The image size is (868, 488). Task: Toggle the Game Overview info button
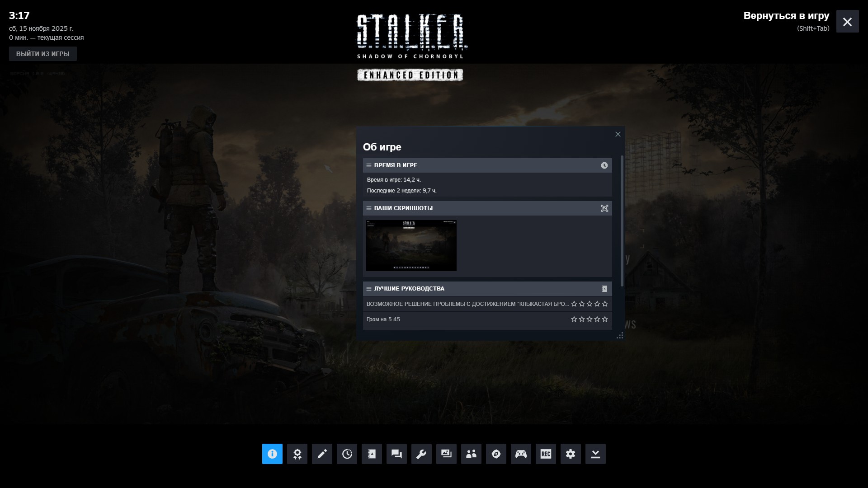pos(272,454)
